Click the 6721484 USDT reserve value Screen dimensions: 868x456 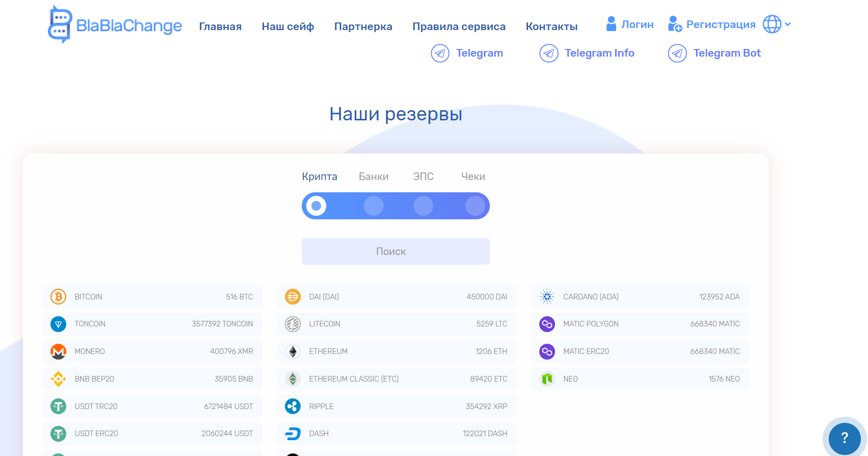[x=228, y=407]
